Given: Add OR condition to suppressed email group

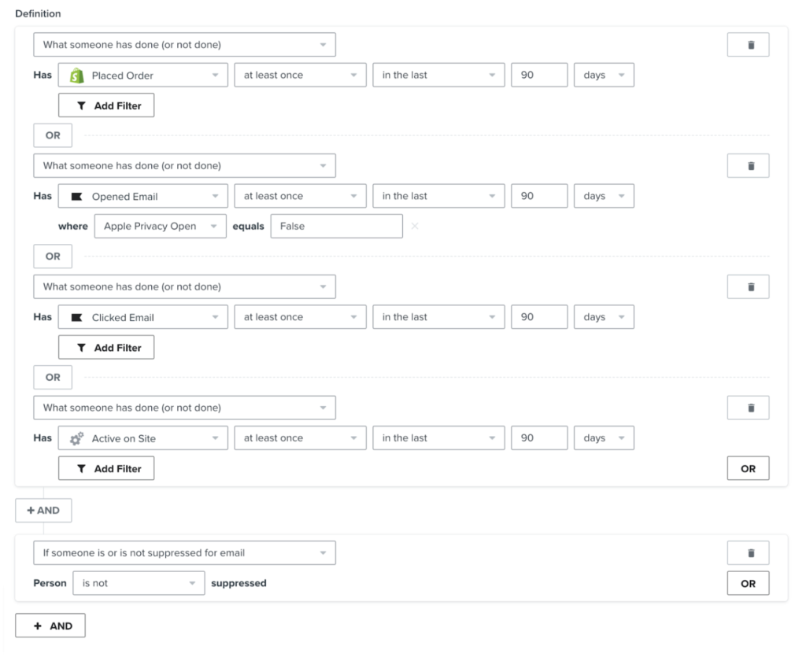Looking at the screenshot, I should (x=748, y=583).
